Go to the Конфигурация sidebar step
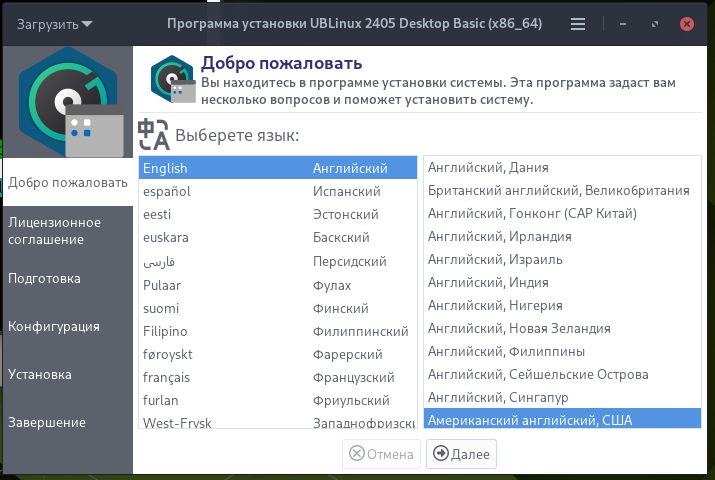 pyautogui.click(x=68, y=326)
